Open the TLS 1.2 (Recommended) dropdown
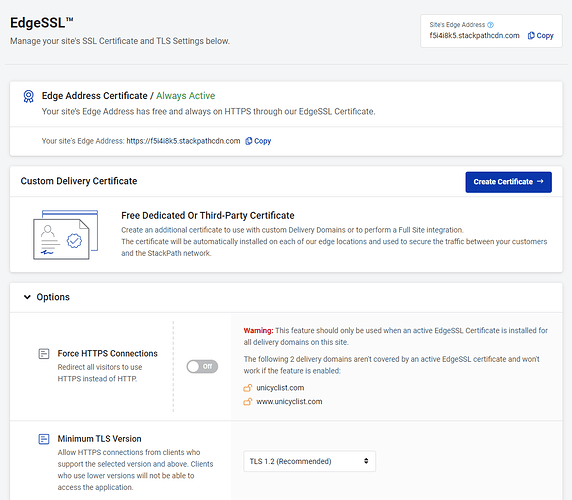Screen dimensions: 572x500 tap(309, 461)
